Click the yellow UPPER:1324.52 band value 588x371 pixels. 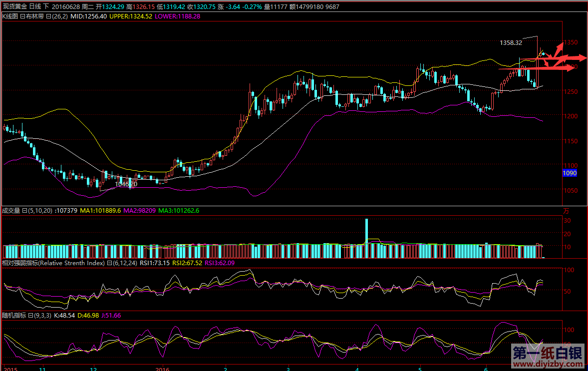(x=131, y=16)
